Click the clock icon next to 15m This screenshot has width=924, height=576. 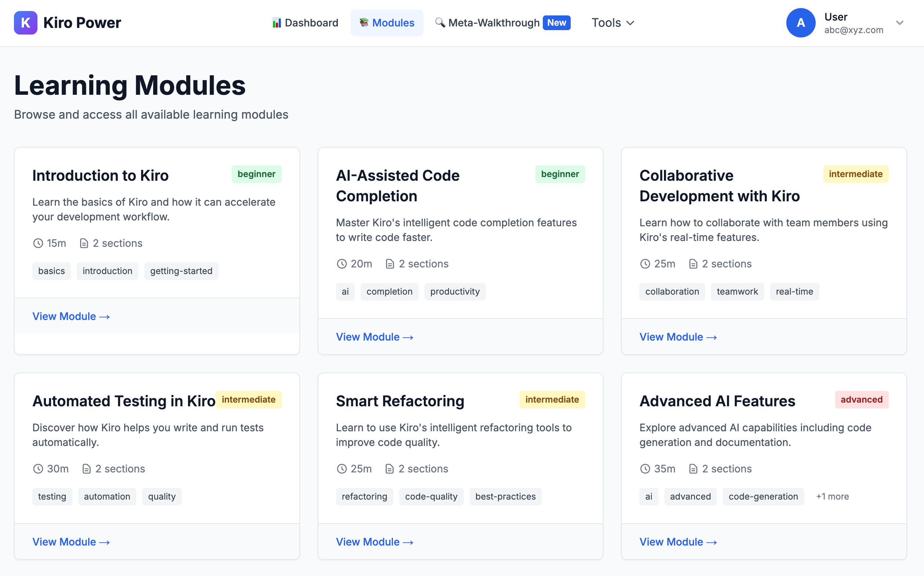click(x=38, y=243)
